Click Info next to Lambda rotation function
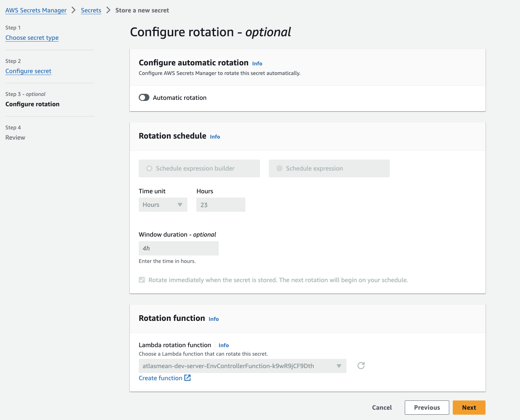Viewport: 520px width, 420px height. pyautogui.click(x=223, y=345)
